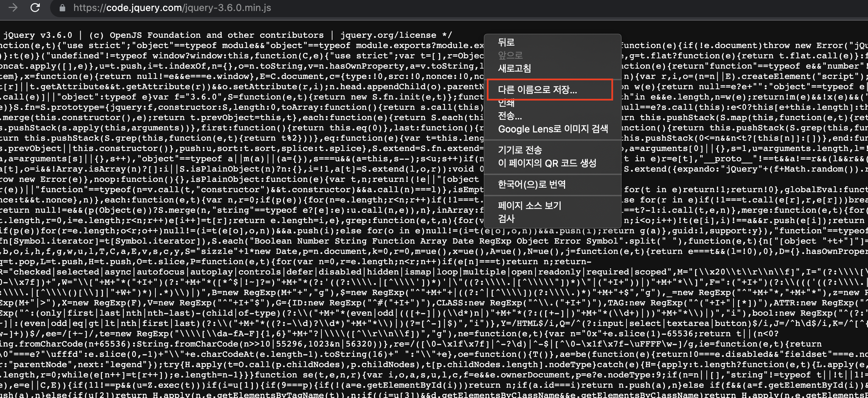
Task: Click the OpenJS Foundation text in comment
Action: click(x=155, y=35)
